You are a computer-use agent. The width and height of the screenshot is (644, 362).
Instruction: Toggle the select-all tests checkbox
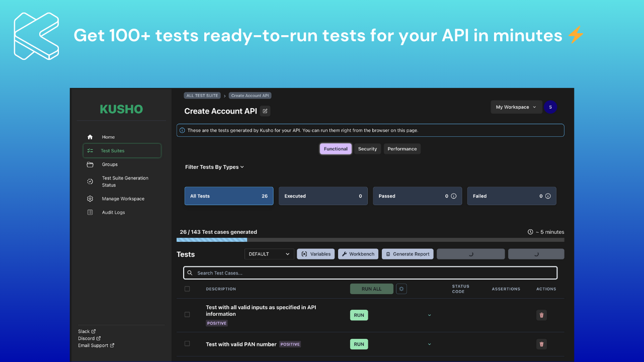[187, 289]
